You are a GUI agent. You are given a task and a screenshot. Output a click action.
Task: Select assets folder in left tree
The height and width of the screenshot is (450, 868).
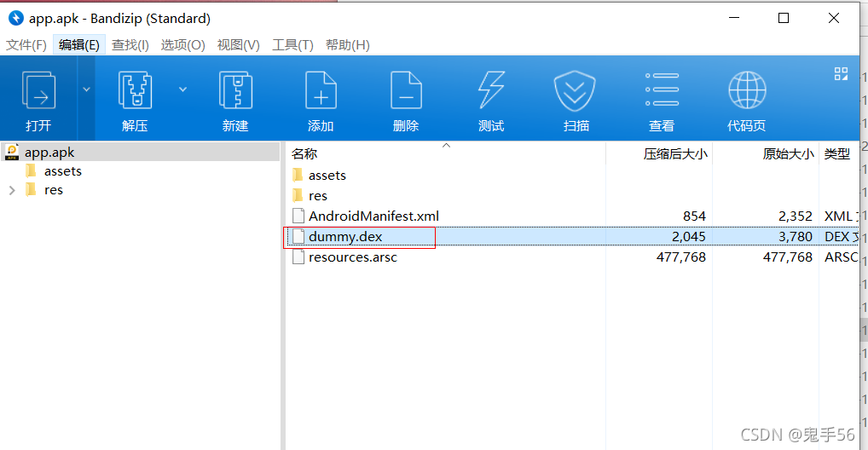[62, 171]
